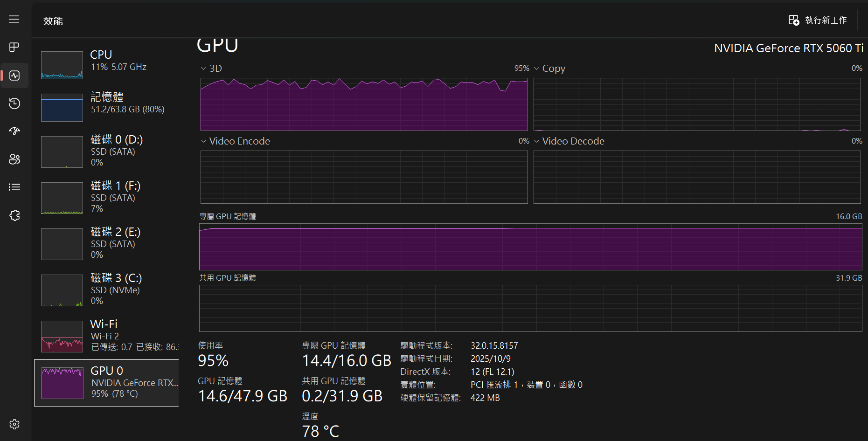Click the 14.4/16.0 GB dedicated memory value
Viewport: 868px width, 441px height.
(347, 360)
